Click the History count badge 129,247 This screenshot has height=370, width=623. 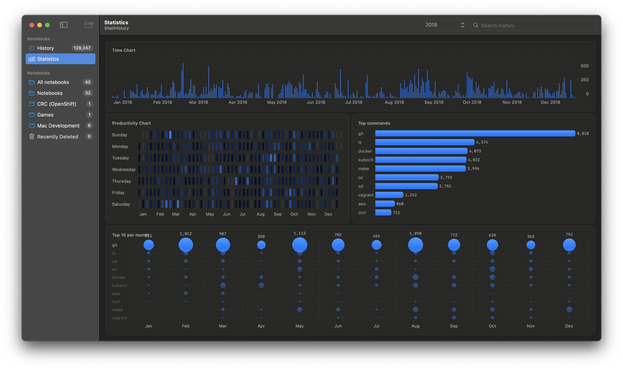coord(82,48)
